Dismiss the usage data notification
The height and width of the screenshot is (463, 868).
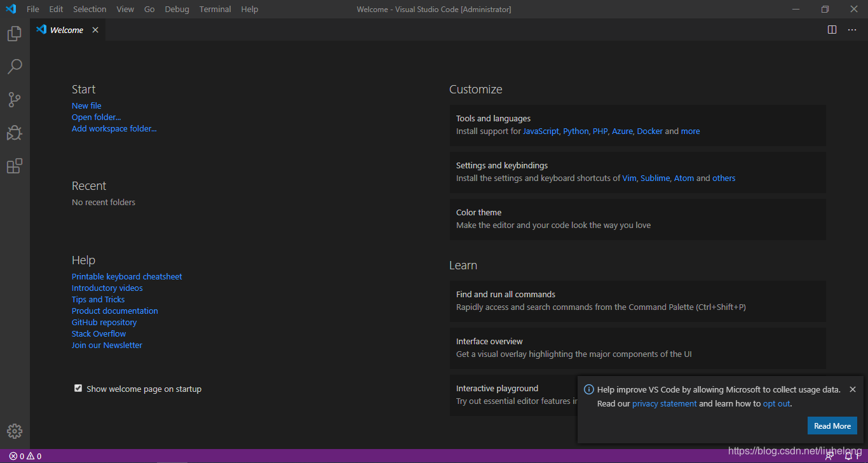pyautogui.click(x=853, y=389)
